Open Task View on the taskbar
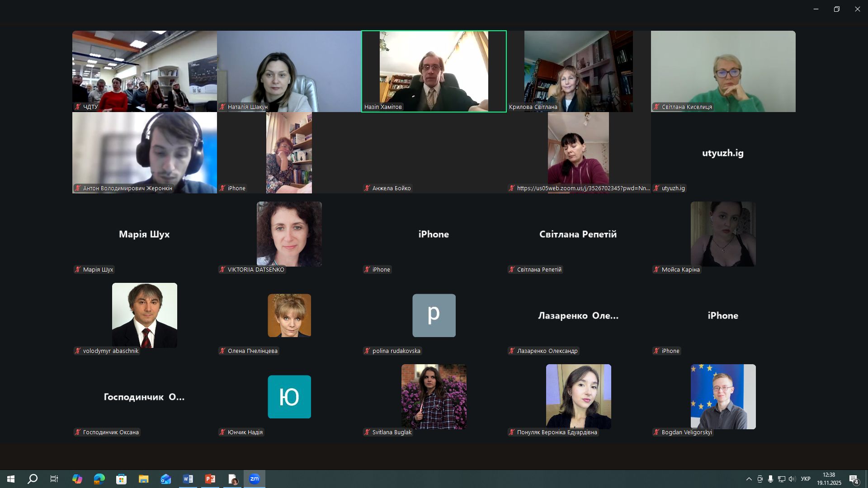 click(x=54, y=479)
